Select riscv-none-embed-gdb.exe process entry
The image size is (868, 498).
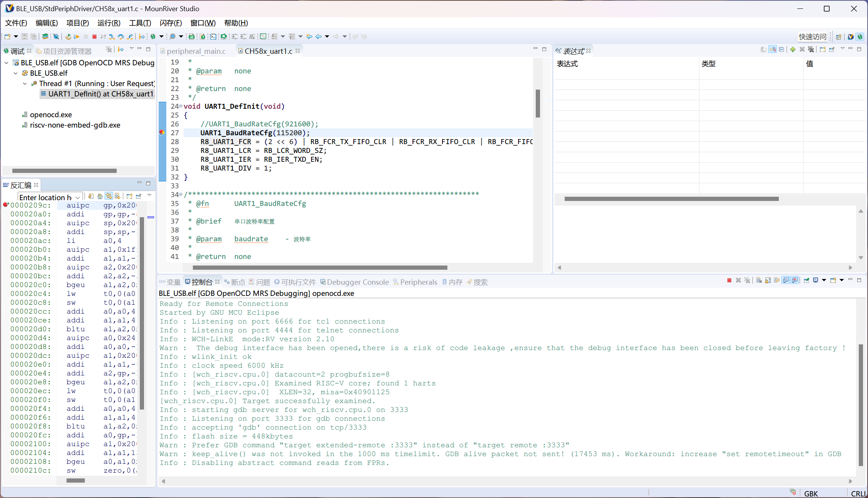pyautogui.click(x=71, y=125)
